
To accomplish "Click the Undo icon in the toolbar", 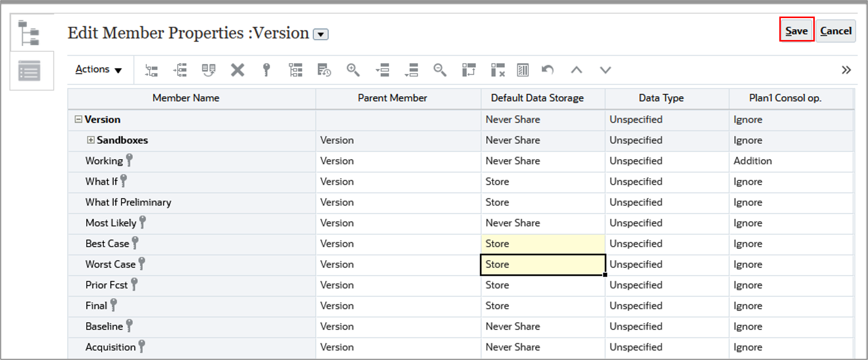I will 547,70.
